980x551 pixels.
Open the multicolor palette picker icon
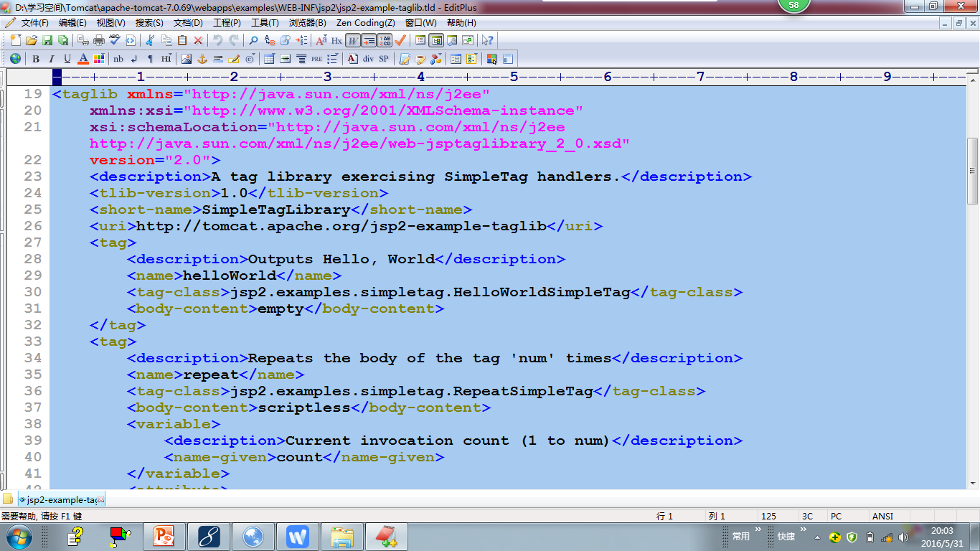99,59
